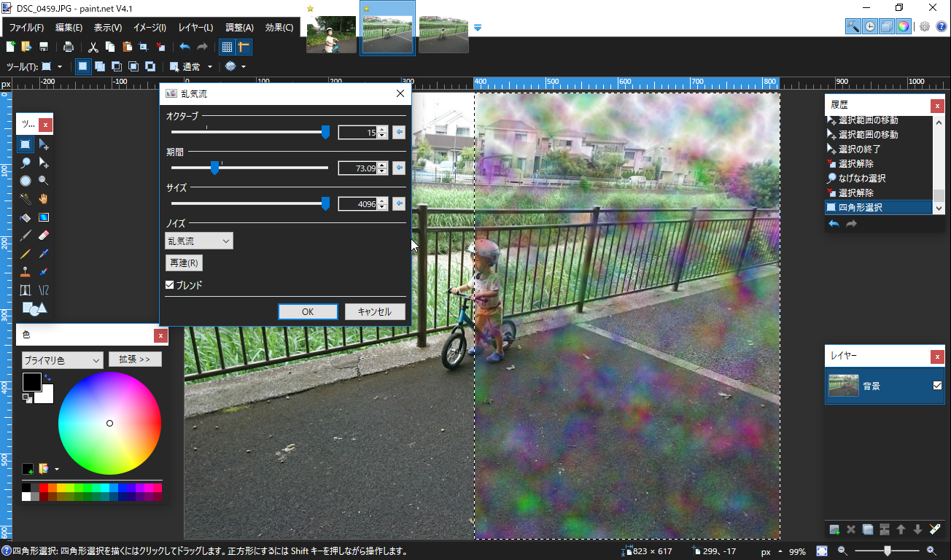Save the image with the floppy icon
Image resolution: width=951 pixels, height=560 pixels.
(x=44, y=47)
